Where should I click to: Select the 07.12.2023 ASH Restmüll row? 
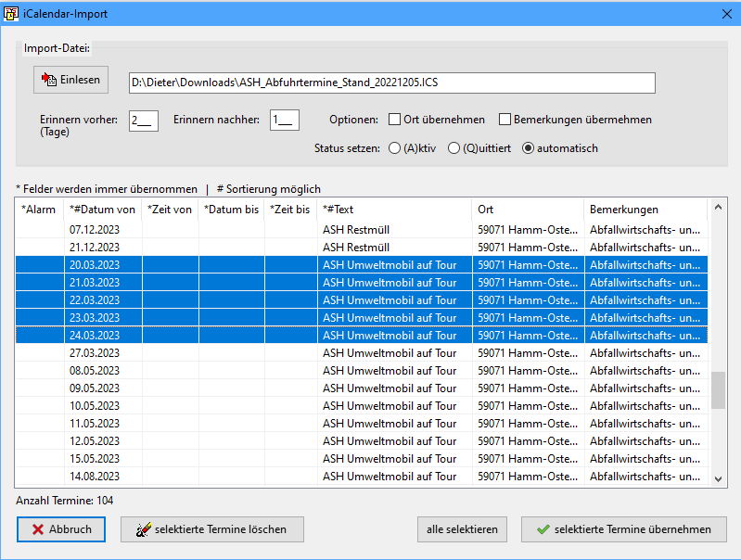(362, 230)
